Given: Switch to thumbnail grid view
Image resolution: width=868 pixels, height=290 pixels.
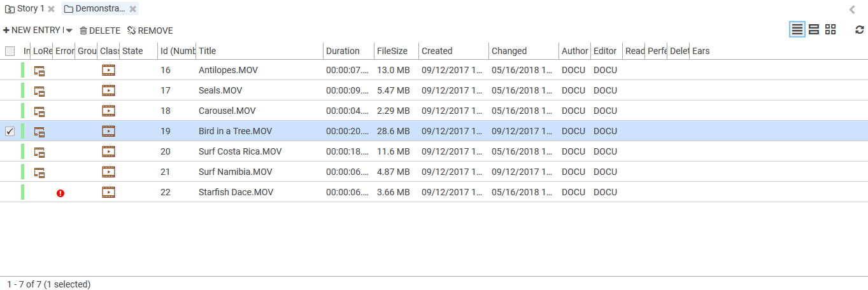Looking at the screenshot, I should [x=830, y=29].
